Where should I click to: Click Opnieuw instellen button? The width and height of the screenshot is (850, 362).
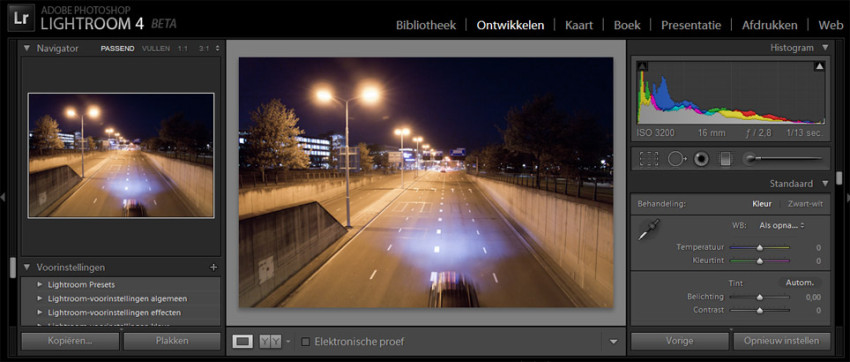pos(782,341)
